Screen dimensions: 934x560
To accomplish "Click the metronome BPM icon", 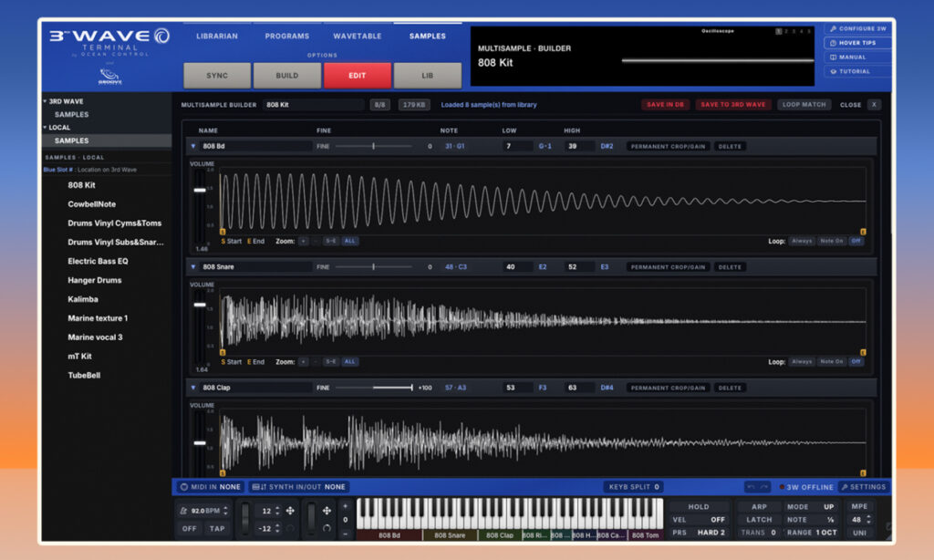I will (184, 511).
